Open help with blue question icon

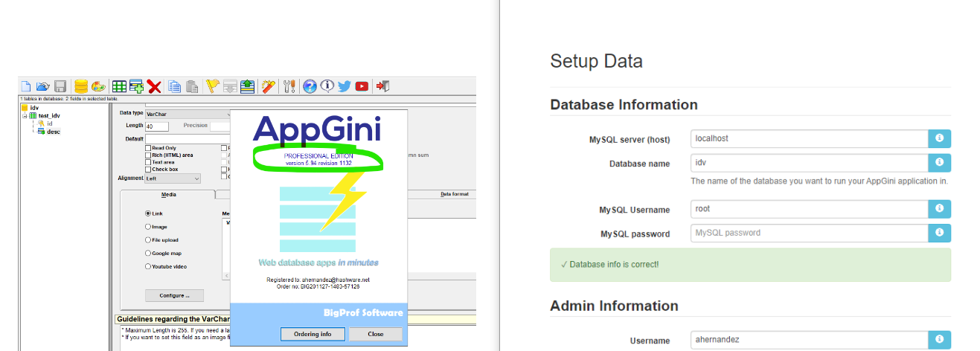[310, 86]
